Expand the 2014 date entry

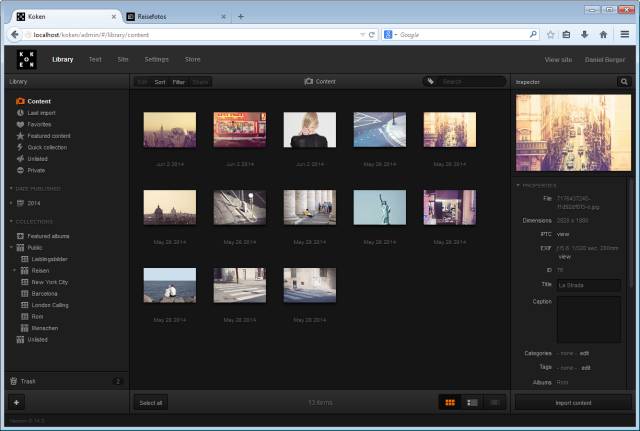pos(11,203)
